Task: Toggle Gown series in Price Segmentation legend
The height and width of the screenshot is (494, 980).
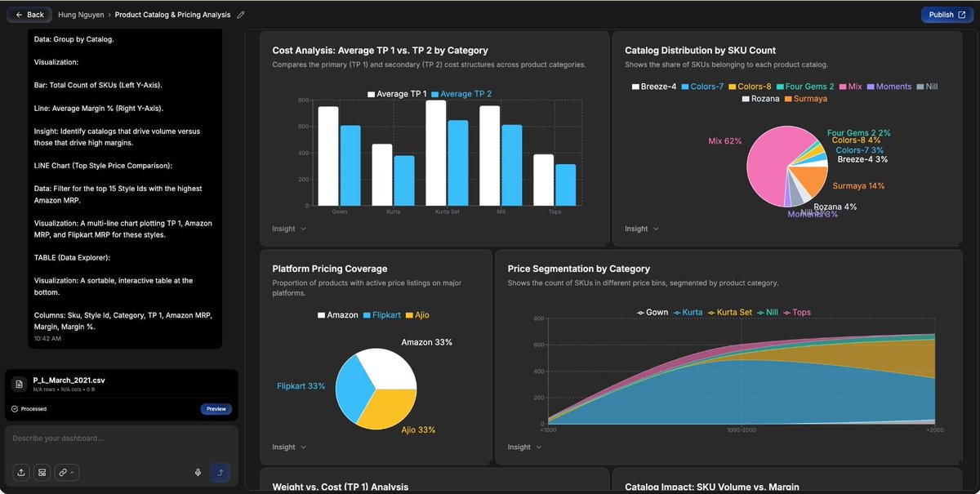Action: tap(653, 312)
